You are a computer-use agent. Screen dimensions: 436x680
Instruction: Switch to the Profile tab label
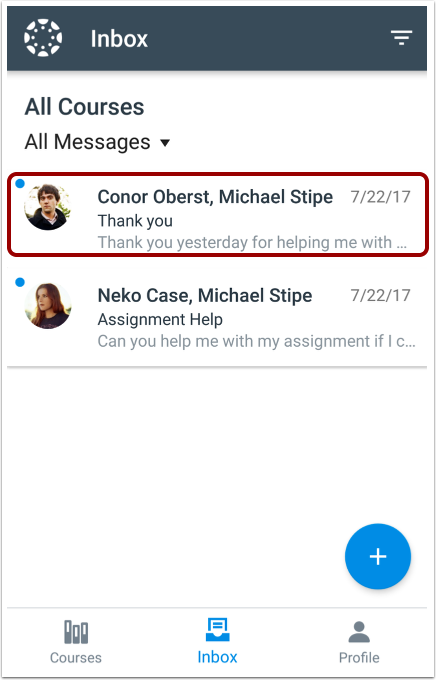[359, 657]
